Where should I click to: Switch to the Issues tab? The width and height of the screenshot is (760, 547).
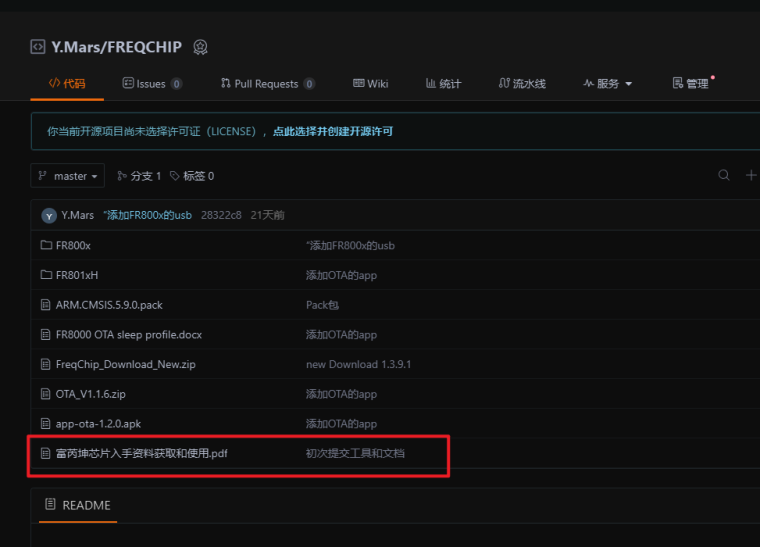click(x=151, y=84)
